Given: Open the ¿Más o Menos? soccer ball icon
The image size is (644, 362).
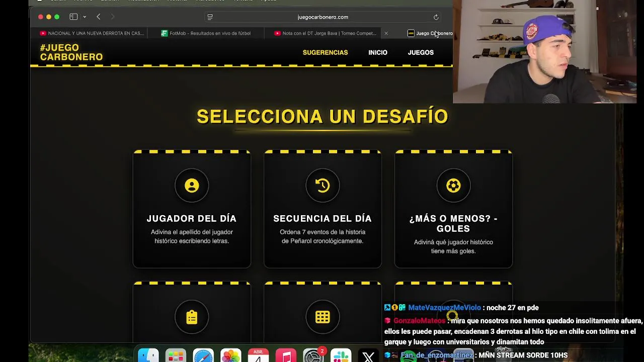Looking at the screenshot, I should [x=453, y=186].
